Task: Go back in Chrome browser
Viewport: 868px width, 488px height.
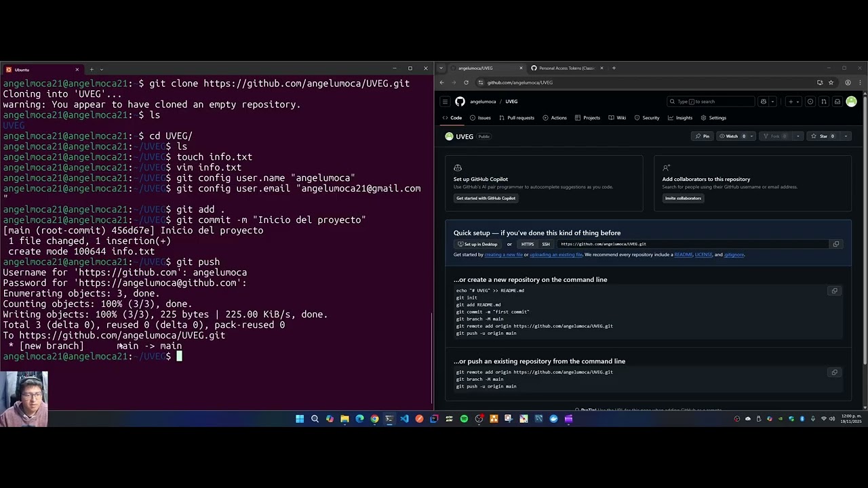Action: tap(441, 83)
